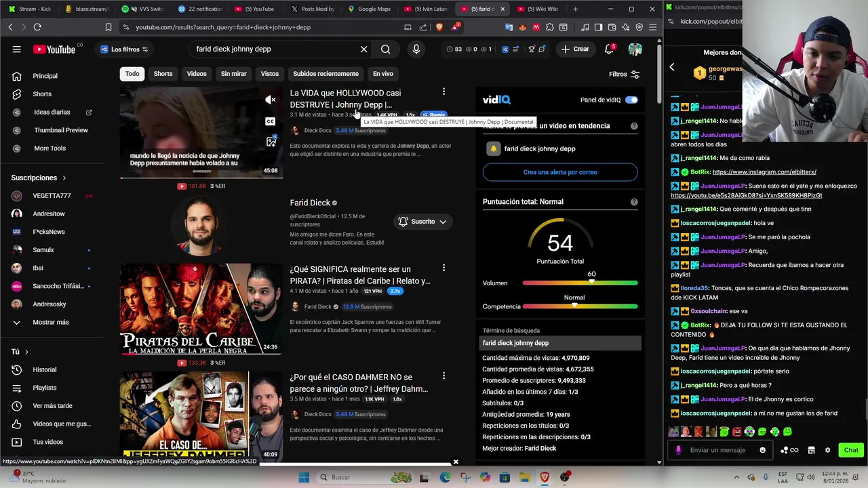Click the Competencia score slider bar

tap(580, 306)
